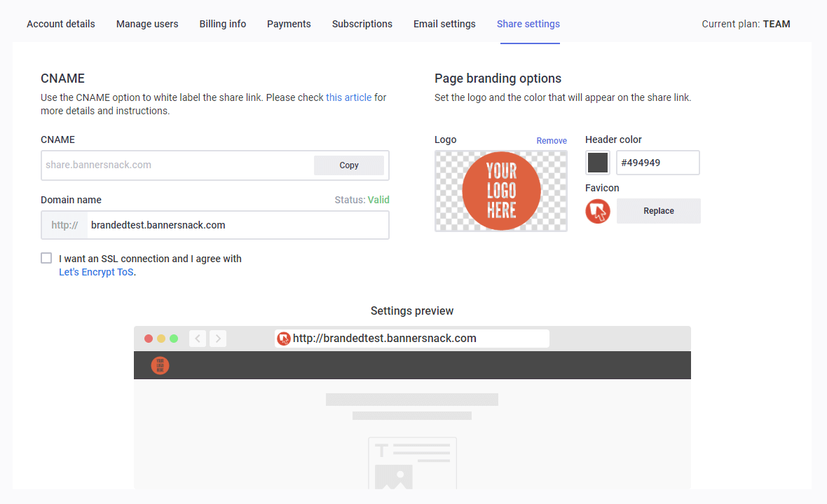Viewport: 827px width, 504px height.
Task: Click the 'Page branding options' heading
Action: coord(498,79)
